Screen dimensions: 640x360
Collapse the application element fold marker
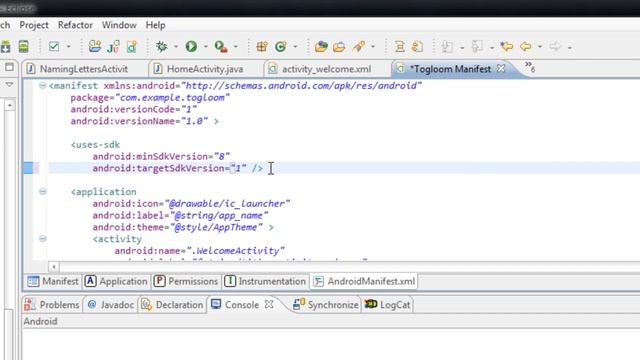pos(42,192)
